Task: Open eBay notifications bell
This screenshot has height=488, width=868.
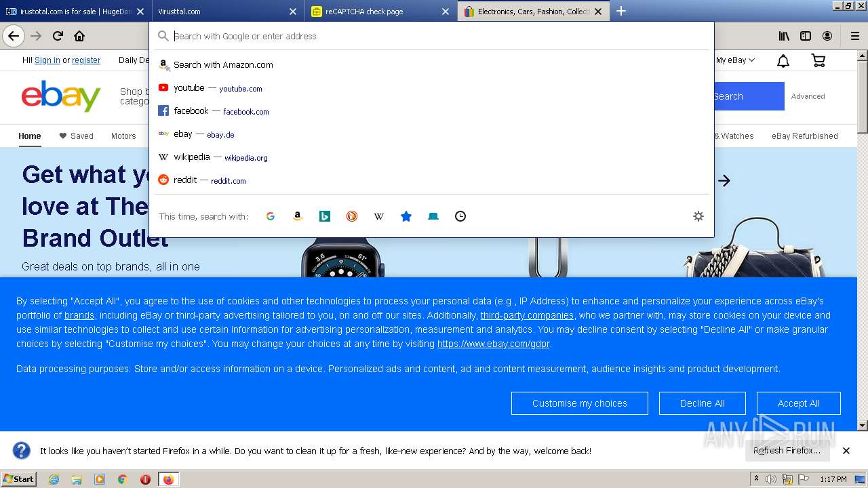Action: click(783, 61)
